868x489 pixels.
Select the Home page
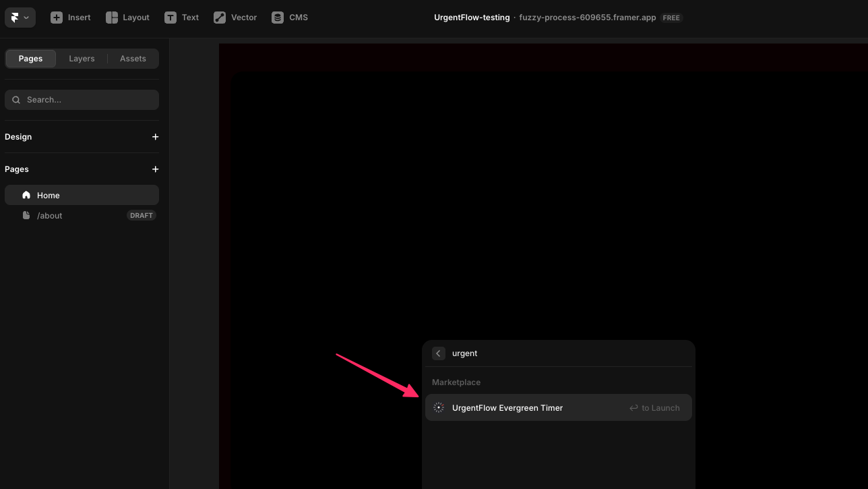[x=82, y=195]
